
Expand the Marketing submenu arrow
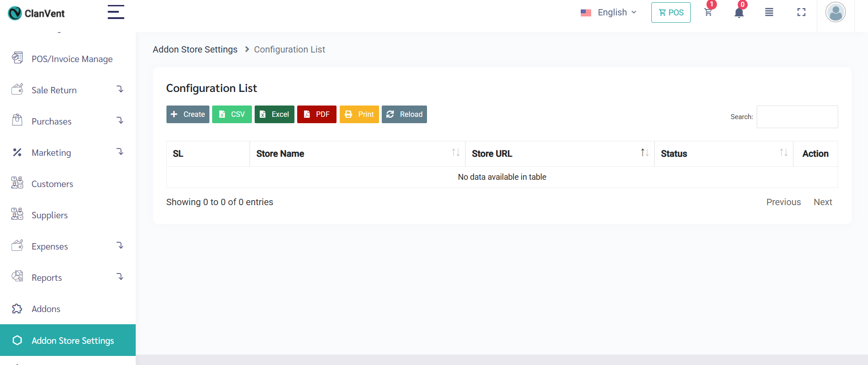coord(120,152)
